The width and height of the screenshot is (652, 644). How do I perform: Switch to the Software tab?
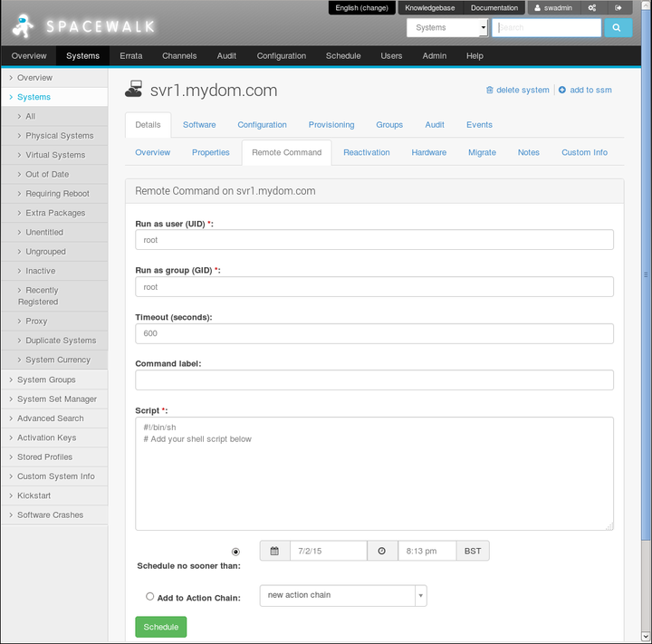[x=199, y=125]
